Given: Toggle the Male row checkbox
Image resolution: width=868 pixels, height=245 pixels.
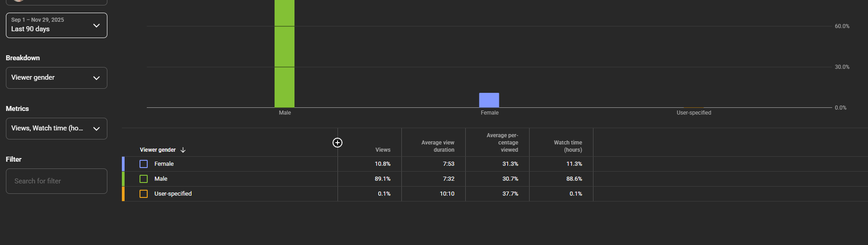Looking at the screenshot, I should [144, 179].
